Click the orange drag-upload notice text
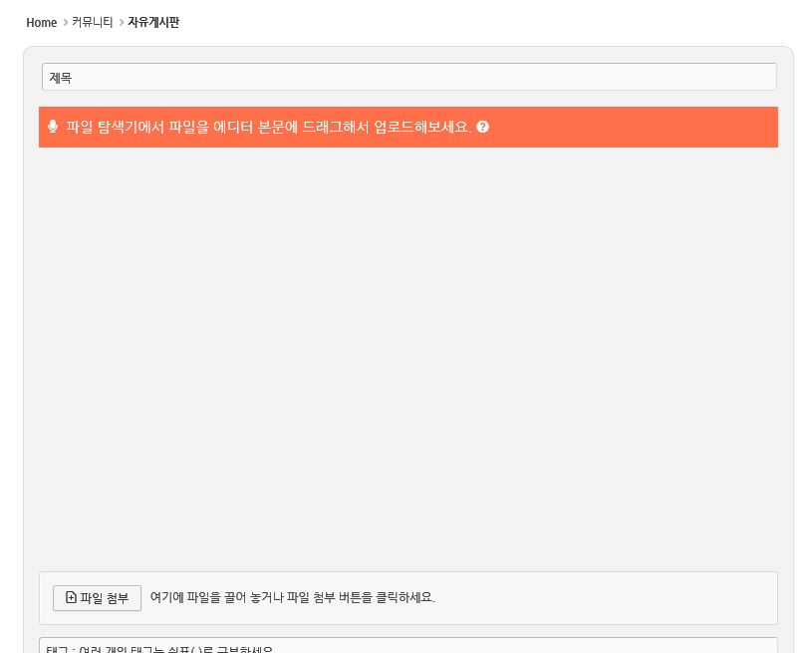The image size is (812, 653). click(x=269, y=127)
